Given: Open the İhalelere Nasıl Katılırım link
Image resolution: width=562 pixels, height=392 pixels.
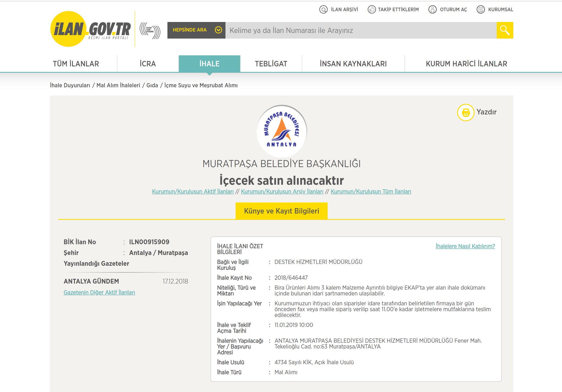Looking at the screenshot, I should tap(465, 246).
